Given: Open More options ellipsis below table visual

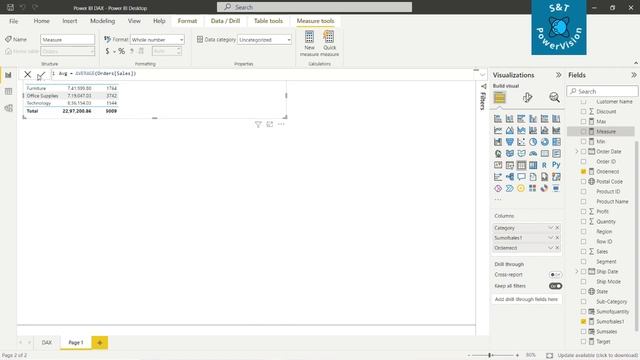Looking at the screenshot, I should (281, 124).
